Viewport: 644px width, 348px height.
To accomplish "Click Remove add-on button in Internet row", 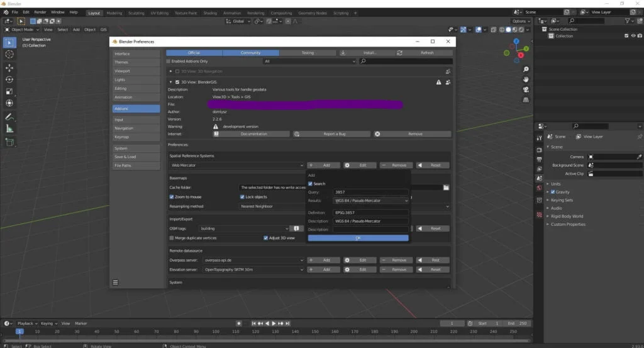I will point(413,134).
